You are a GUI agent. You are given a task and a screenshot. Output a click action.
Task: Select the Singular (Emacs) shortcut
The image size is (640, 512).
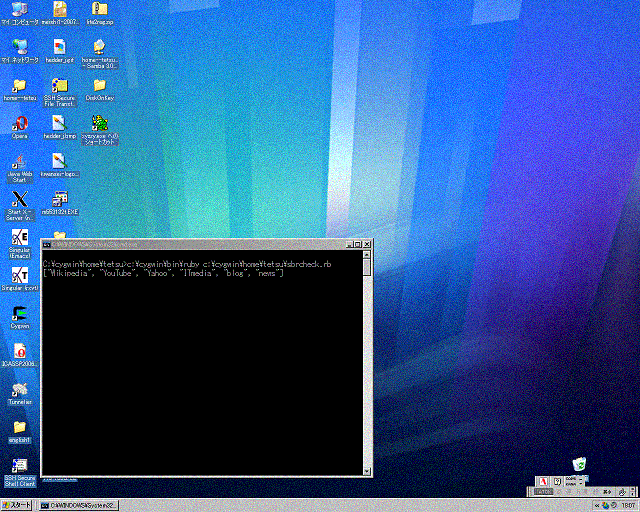[19, 238]
